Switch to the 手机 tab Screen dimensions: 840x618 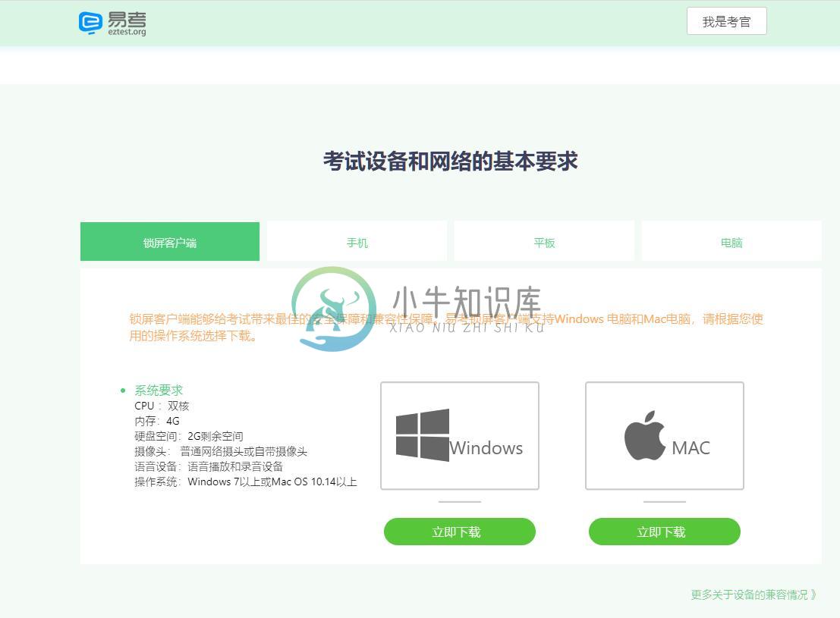[x=357, y=242]
